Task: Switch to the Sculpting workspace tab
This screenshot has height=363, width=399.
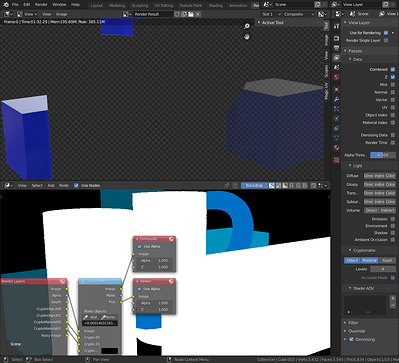Action: (140, 5)
